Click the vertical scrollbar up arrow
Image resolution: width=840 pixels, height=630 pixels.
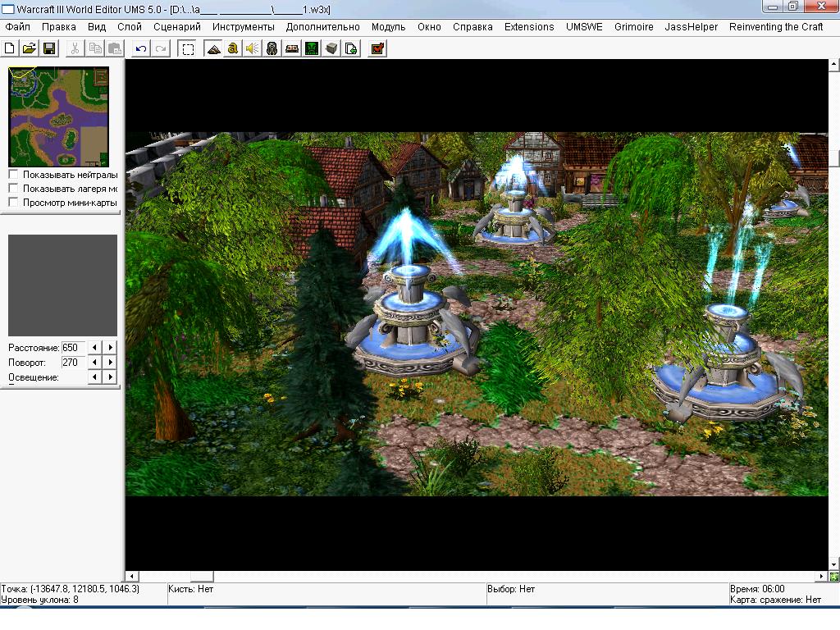click(x=833, y=65)
